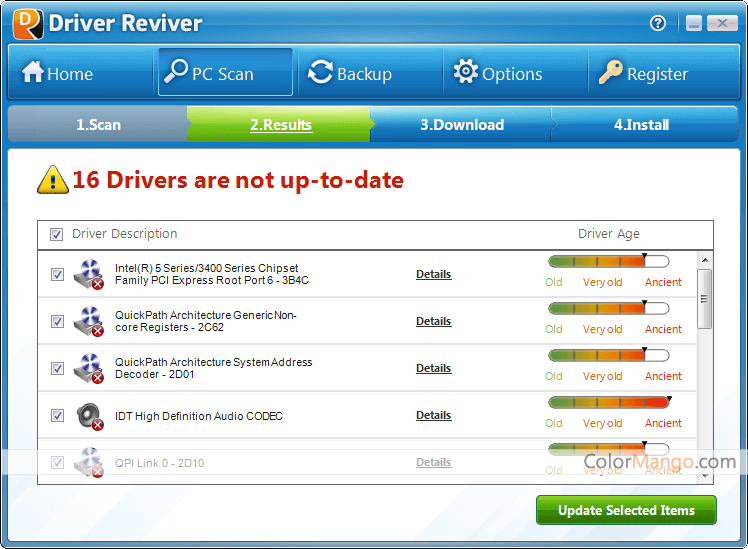The width and height of the screenshot is (748, 549).
Task: Open Details for QuickPath Generic Non-core Registers
Action: point(433,321)
